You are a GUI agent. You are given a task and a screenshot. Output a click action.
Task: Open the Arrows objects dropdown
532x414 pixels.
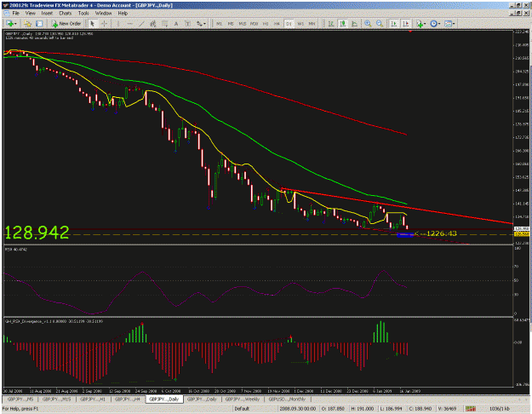coord(201,24)
